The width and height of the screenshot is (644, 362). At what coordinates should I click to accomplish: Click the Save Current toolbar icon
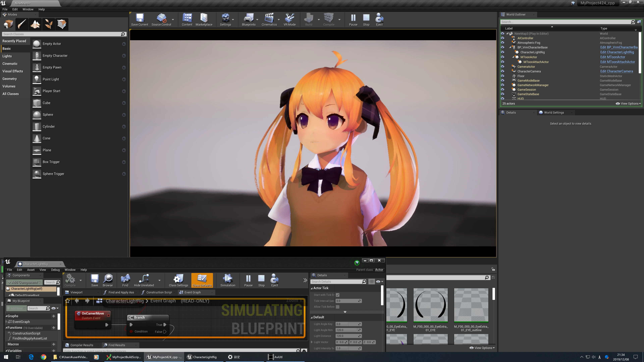click(140, 19)
